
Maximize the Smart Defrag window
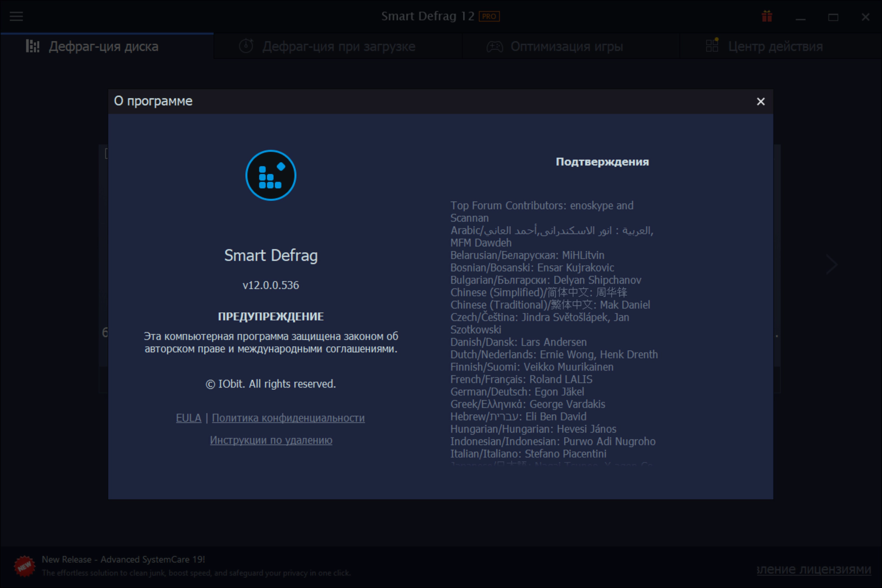[833, 17]
